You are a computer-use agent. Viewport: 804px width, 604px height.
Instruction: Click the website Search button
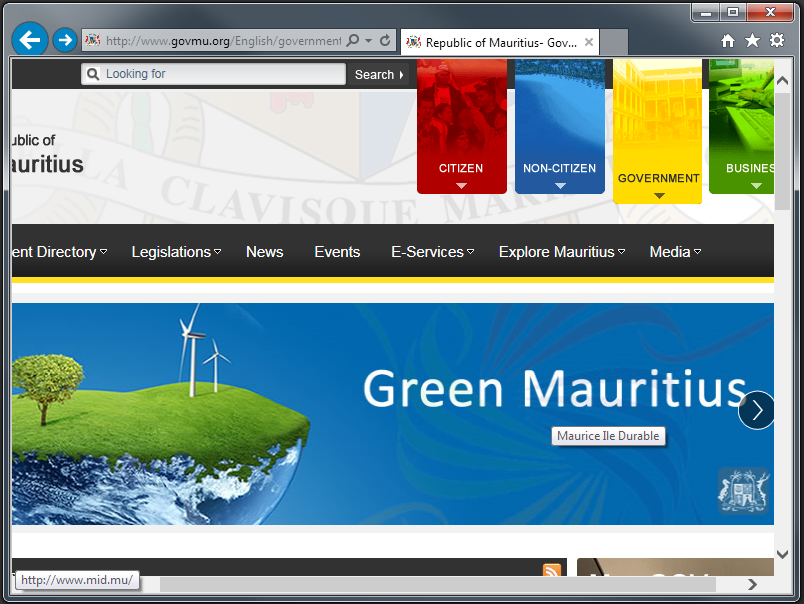point(378,74)
